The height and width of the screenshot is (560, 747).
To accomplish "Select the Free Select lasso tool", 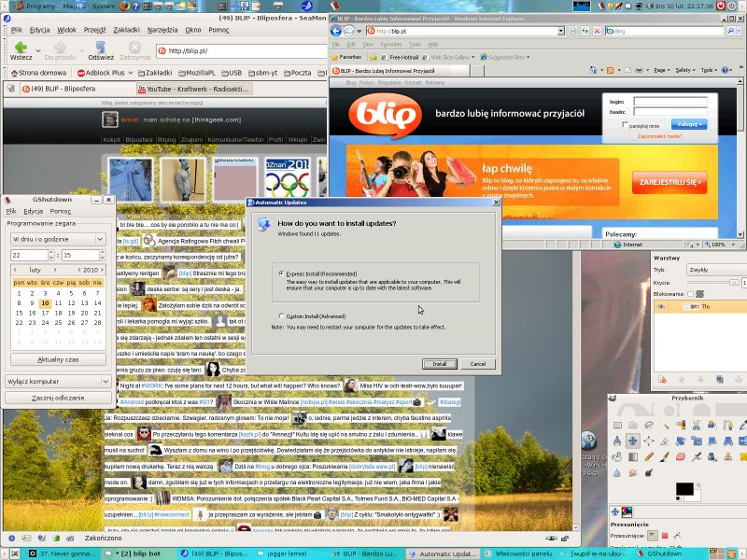I will [x=649, y=425].
